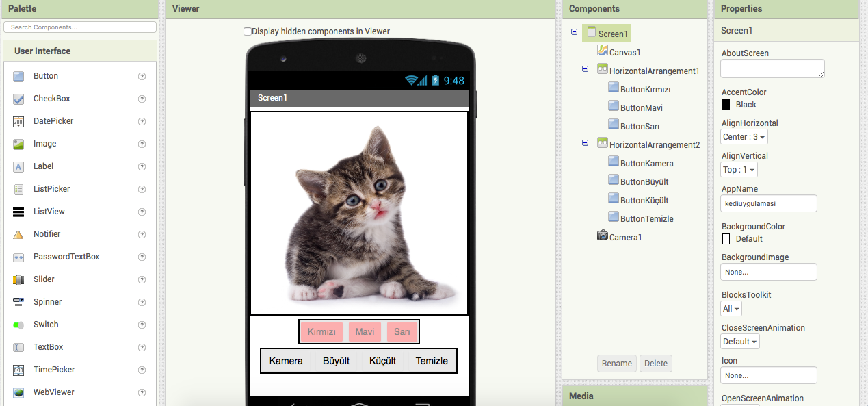Screen dimensions: 868x406
Task: Select the Switch palette icon
Action: 18,325
